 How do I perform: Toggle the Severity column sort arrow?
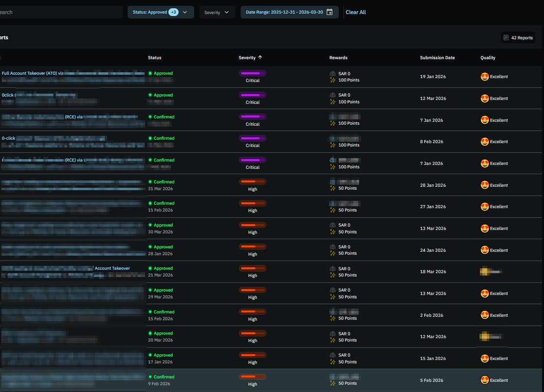[260, 58]
